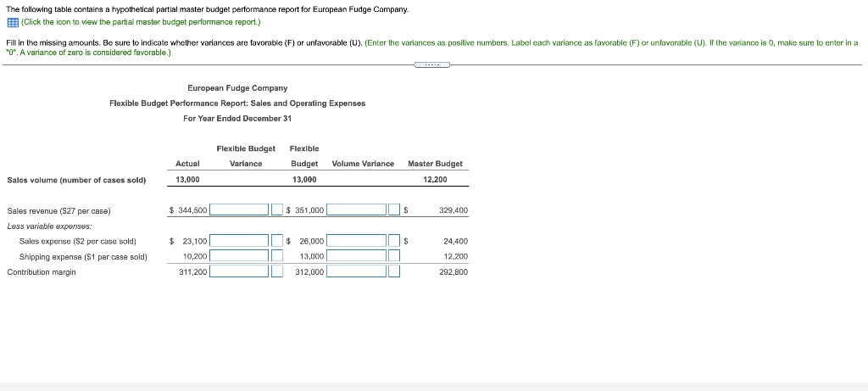Click flexible budget contribution margin 312,000
The width and height of the screenshot is (868, 391).
click(310, 272)
